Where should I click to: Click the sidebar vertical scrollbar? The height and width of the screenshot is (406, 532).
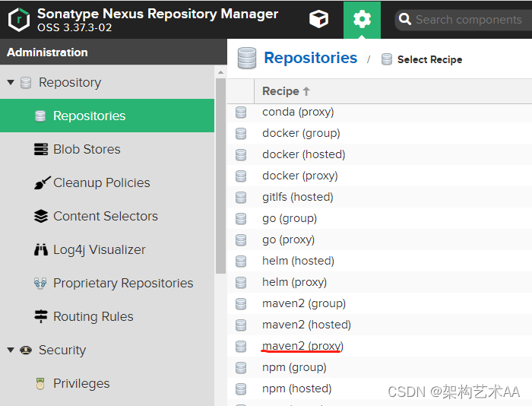click(x=220, y=175)
